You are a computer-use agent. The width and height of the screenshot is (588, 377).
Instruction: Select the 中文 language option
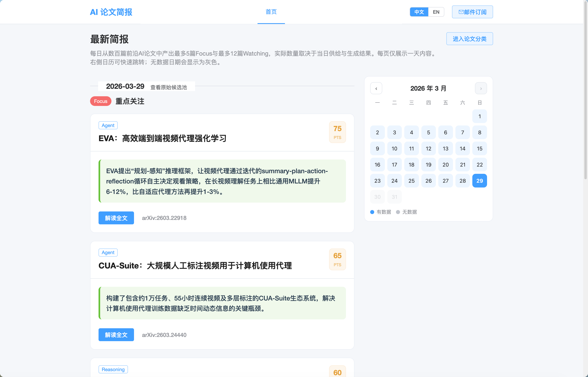click(x=419, y=12)
